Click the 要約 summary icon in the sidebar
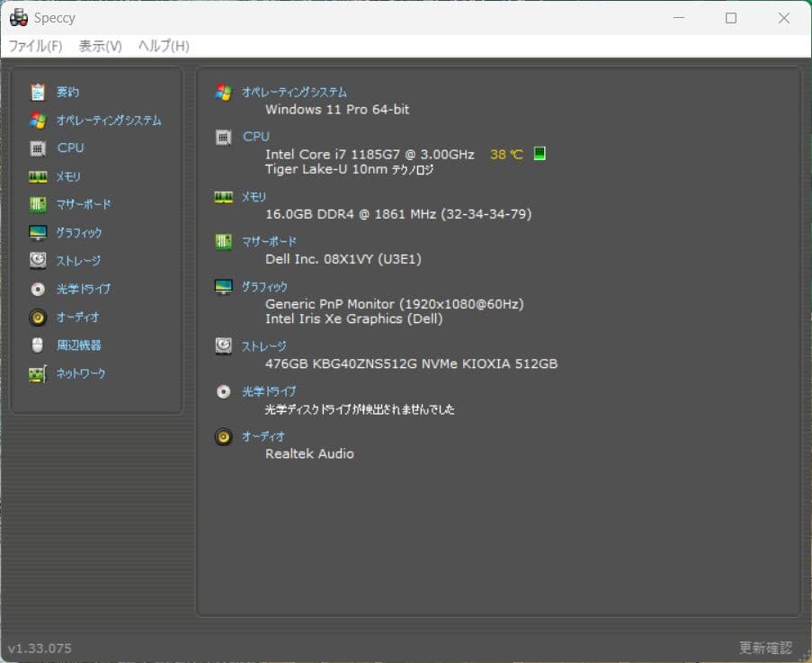The width and height of the screenshot is (812, 663). [36, 91]
